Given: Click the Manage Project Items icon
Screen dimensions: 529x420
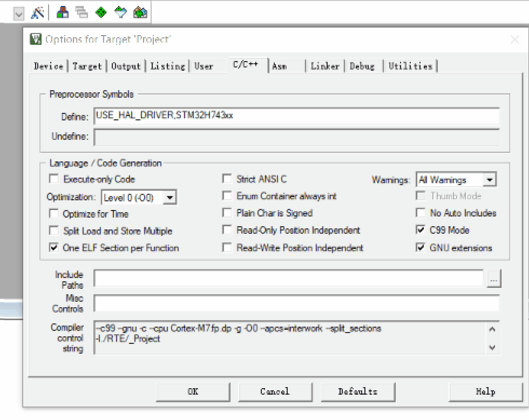Looking at the screenshot, I should 63,13.
